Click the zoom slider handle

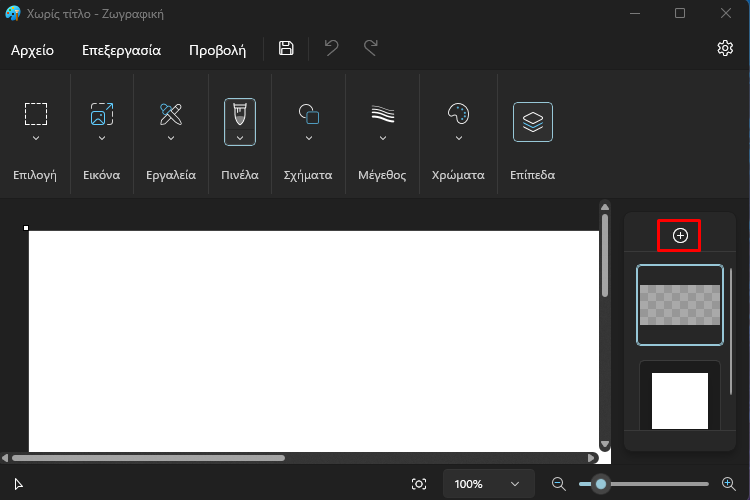pyautogui.click(x=601, y=484)
